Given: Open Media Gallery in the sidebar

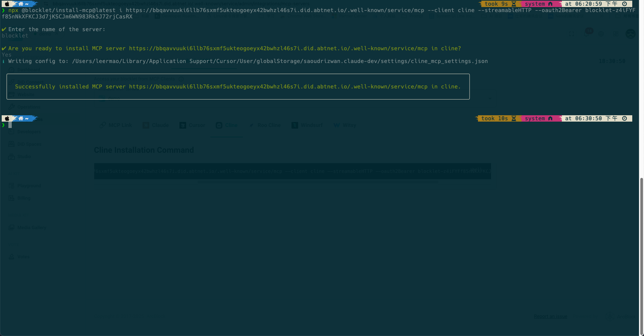Looking at the screenshot, I should (x=32, y=228).
